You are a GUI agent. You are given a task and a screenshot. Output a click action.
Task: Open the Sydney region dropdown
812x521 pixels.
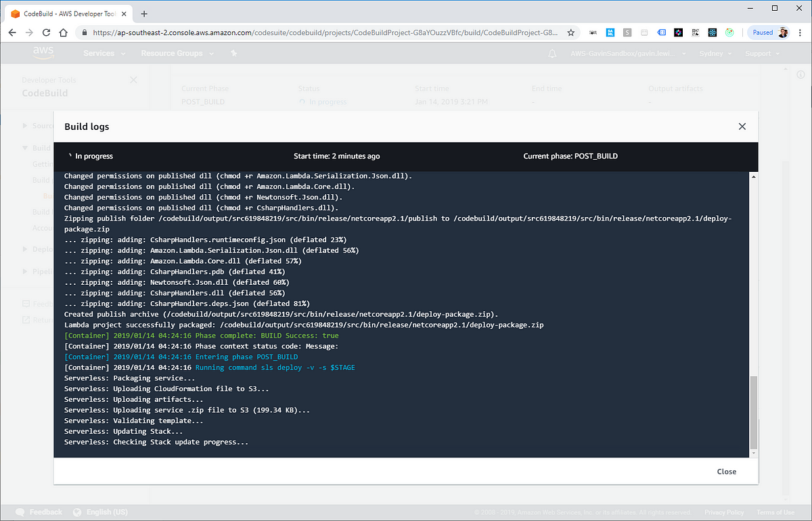pyautogui.click(x=715, y=53)
